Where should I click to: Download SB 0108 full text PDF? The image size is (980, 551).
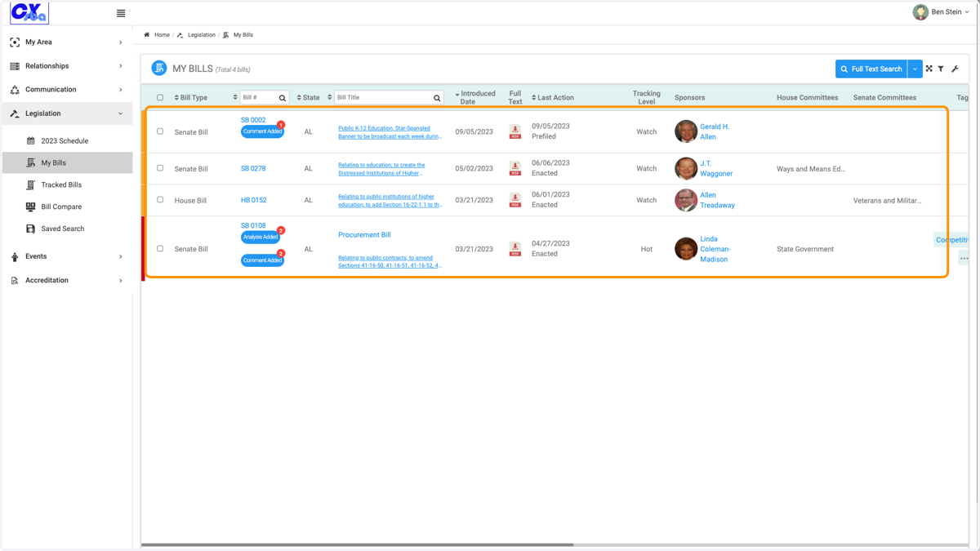pyautogui.click(x=515, y=249)
